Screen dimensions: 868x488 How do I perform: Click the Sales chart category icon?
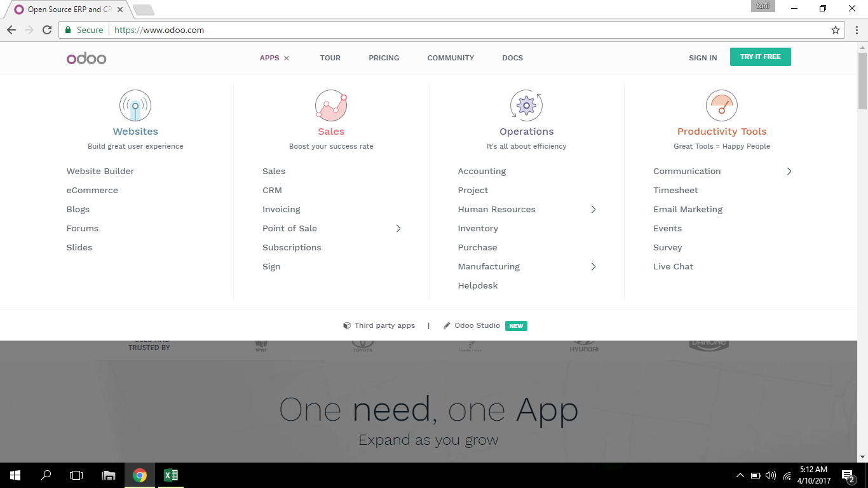[331, 105]
